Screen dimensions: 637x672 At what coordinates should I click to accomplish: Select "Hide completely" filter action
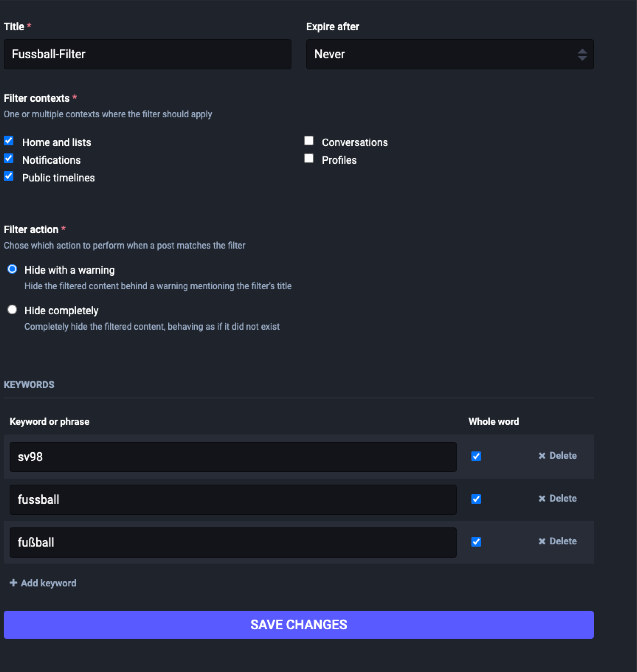click(13, 310)
